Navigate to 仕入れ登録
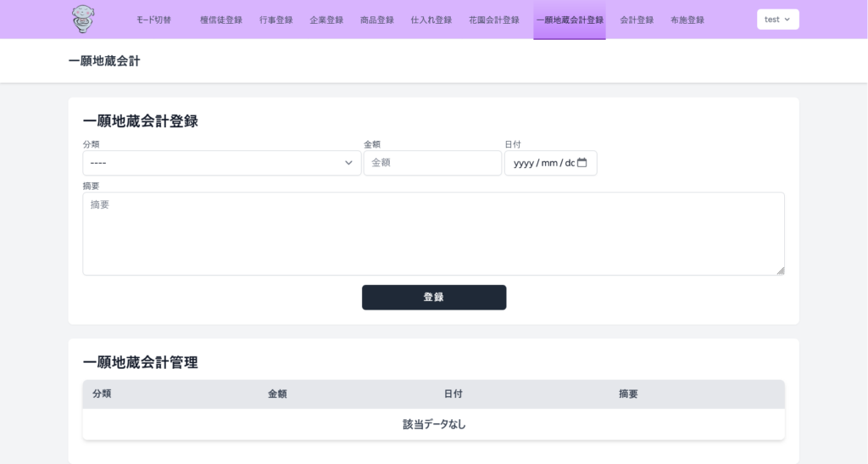 click(431, 20)
